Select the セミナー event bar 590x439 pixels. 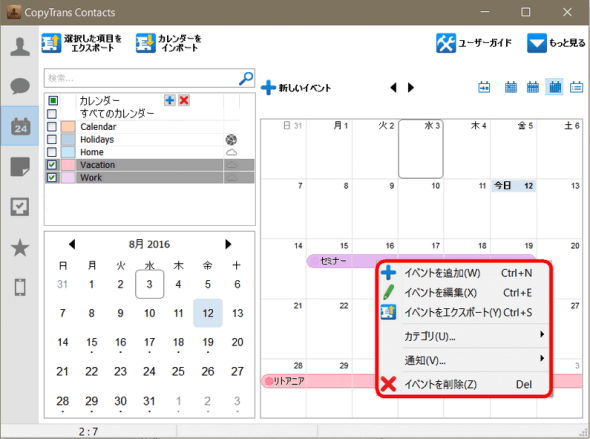tap(342, 261)
